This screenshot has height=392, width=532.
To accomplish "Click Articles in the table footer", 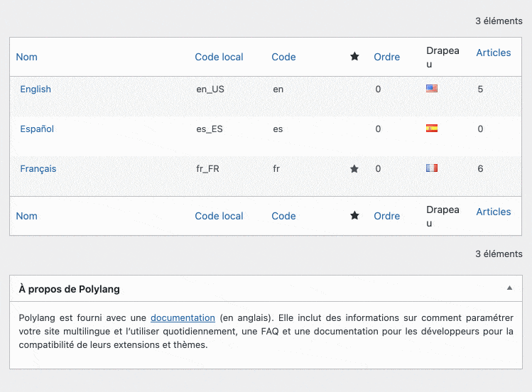I will (493, 212).
